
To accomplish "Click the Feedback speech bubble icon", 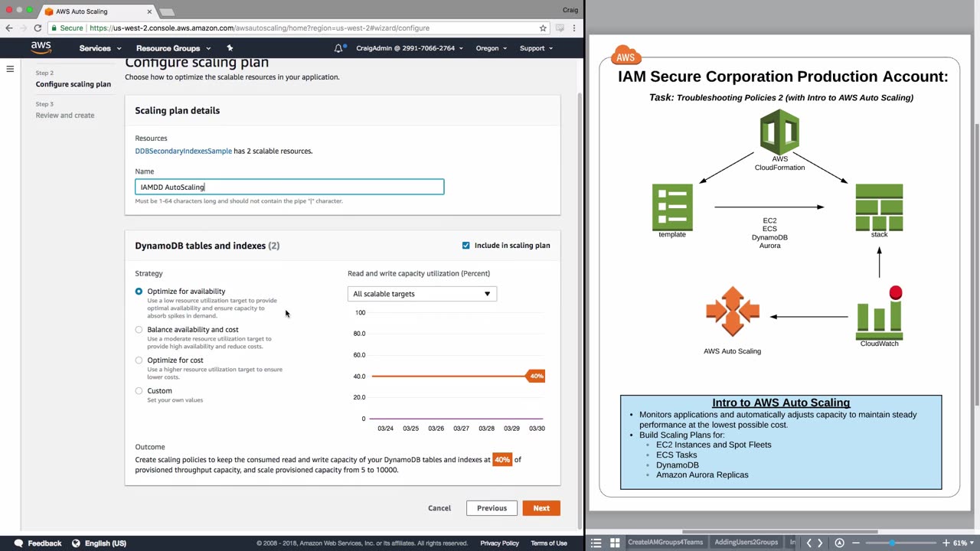I will 18,543.
